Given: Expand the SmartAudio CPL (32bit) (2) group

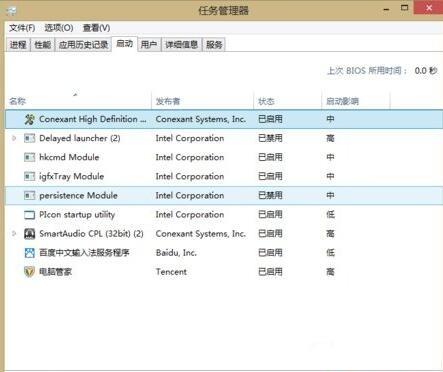Looking at the screenshot, I should point(14,234).
